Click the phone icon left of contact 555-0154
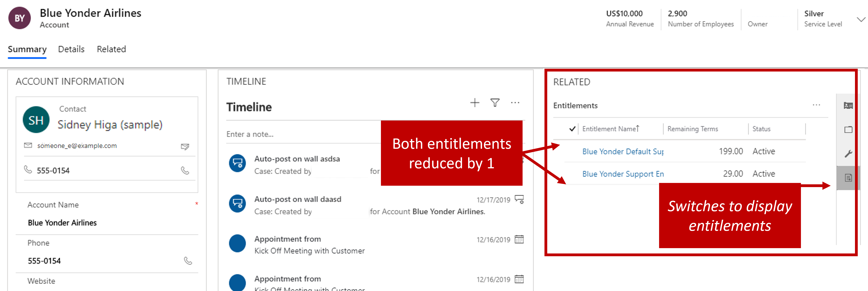 point(28,170)
